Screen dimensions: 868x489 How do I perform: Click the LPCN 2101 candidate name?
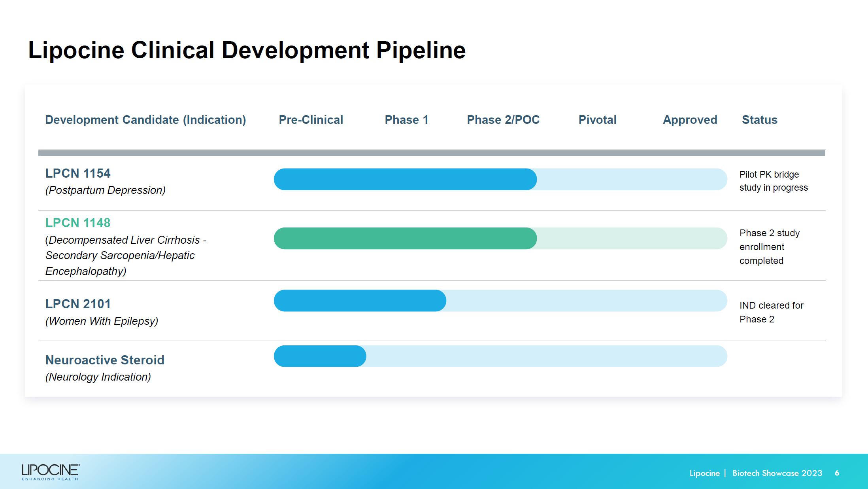(x=78, y=304)
